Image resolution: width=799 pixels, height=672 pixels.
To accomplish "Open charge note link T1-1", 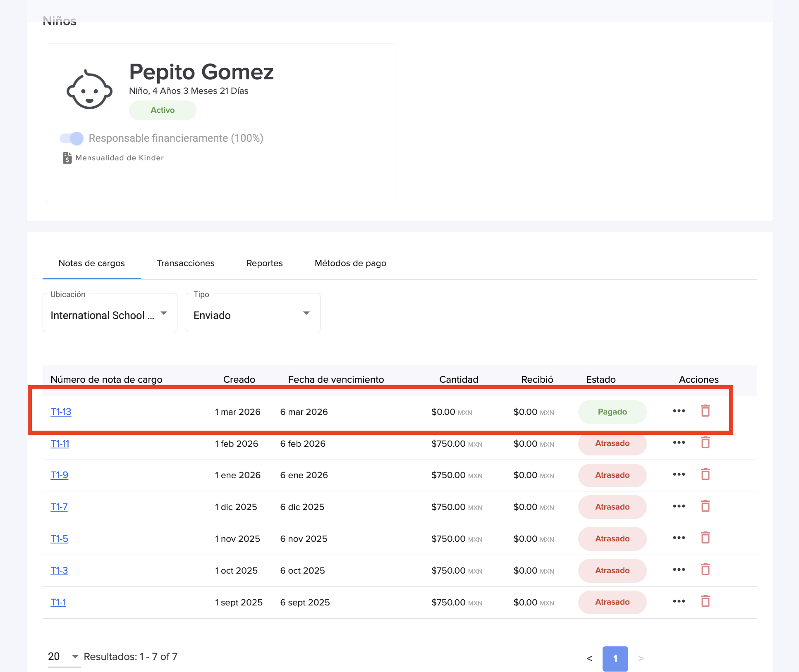I will (x=58, y=602).
